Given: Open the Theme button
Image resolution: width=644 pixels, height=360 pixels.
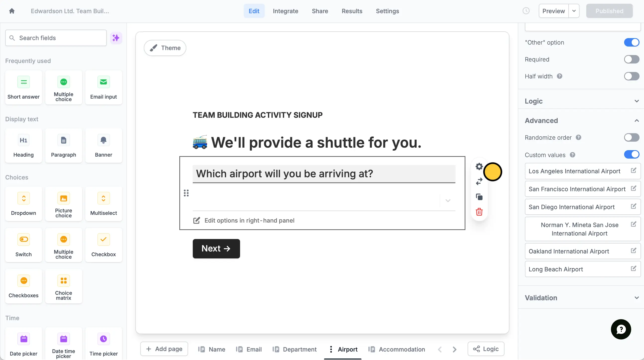Looking at the screenshot, I should point(165,48).
